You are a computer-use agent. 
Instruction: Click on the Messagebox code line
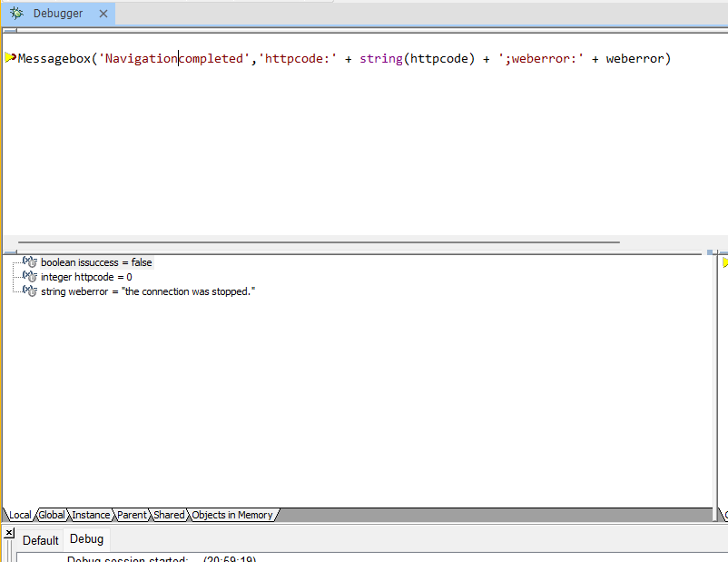(x=343, y=59)
